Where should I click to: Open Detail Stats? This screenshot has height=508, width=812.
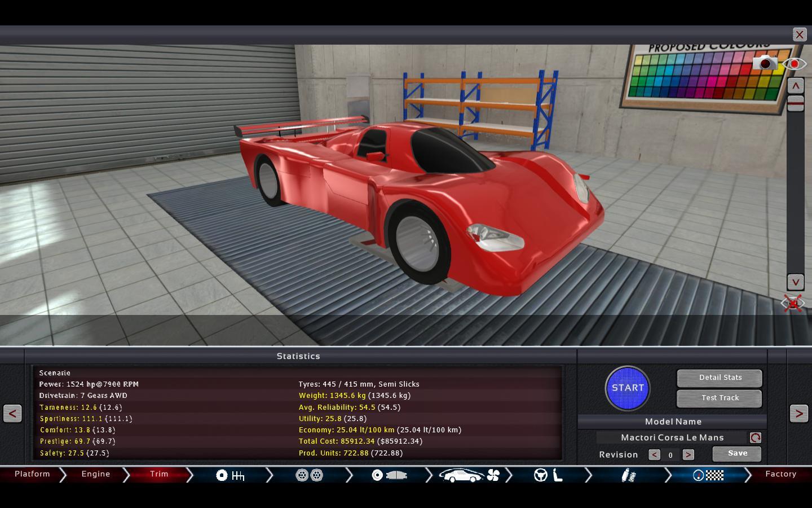coord(720,378)
